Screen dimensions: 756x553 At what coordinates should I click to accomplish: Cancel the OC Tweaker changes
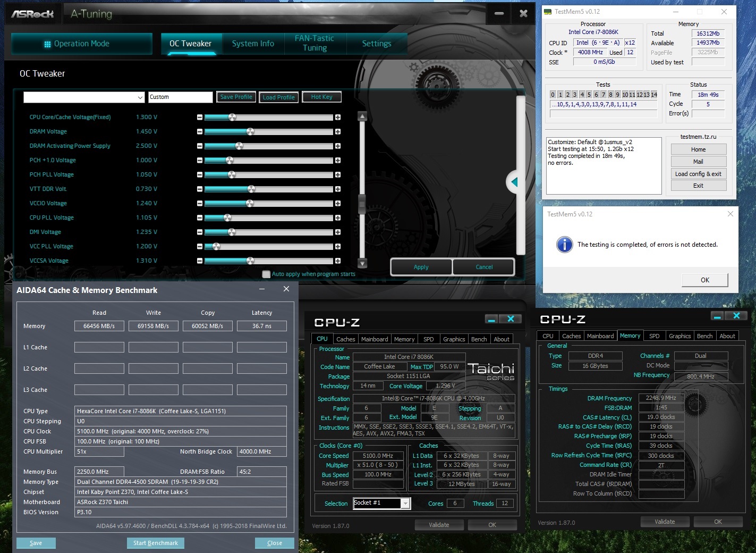[484, 267]
